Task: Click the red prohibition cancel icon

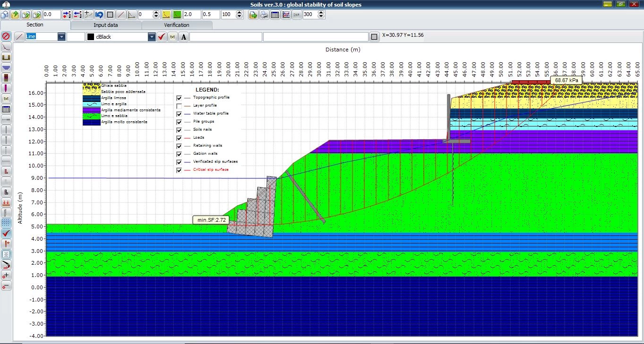Action: click(6, 36)
